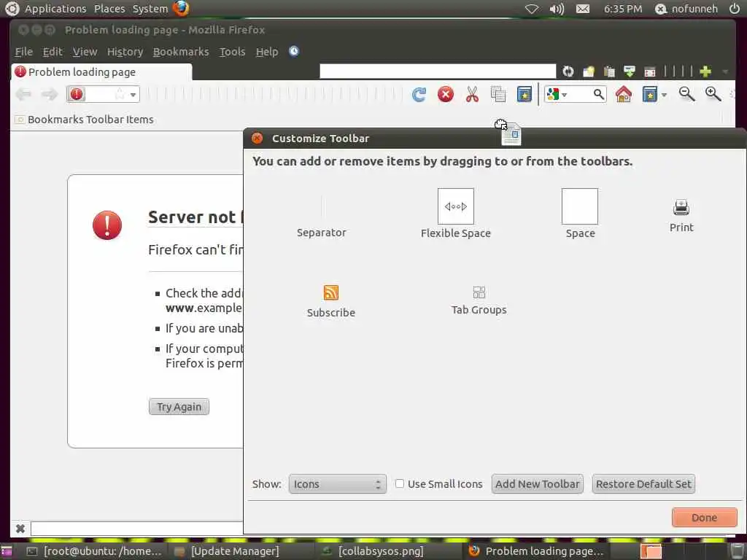Open the System menu in top panel
Viewport: 747px width, 560px height.
(150, 9)
